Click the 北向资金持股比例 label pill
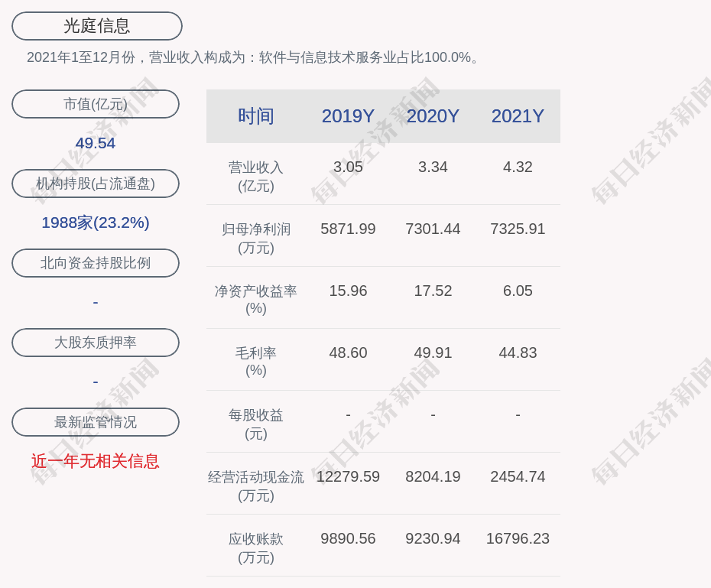The image size is (711, 588). [x=96, y=263]
